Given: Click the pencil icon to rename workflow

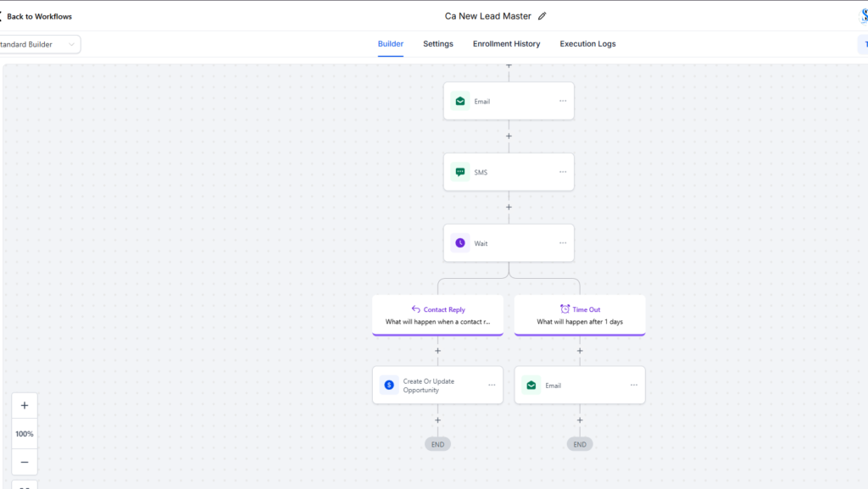Looking at the screenshot, I should (542, 16).
